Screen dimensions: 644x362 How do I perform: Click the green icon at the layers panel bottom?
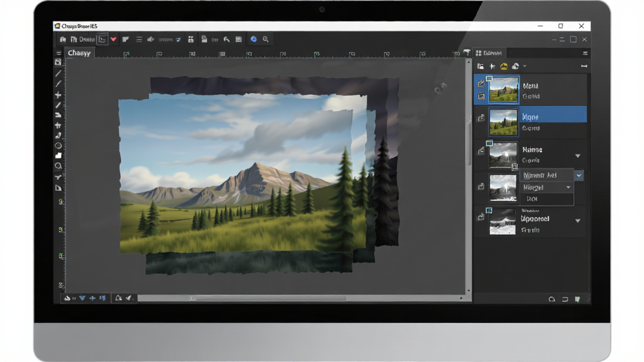click(x=577, y=299)
